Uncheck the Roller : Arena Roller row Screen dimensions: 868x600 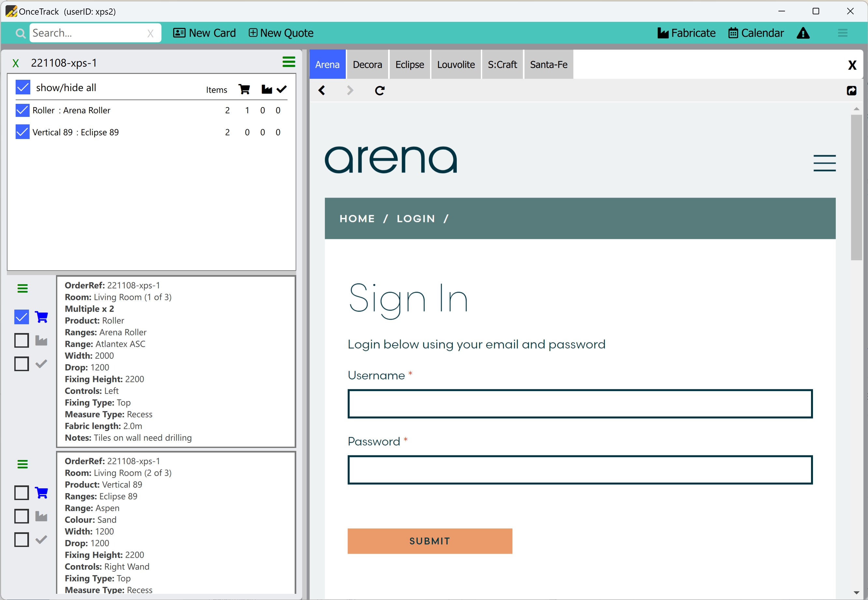pyautogui.click(x=22, y=110)
